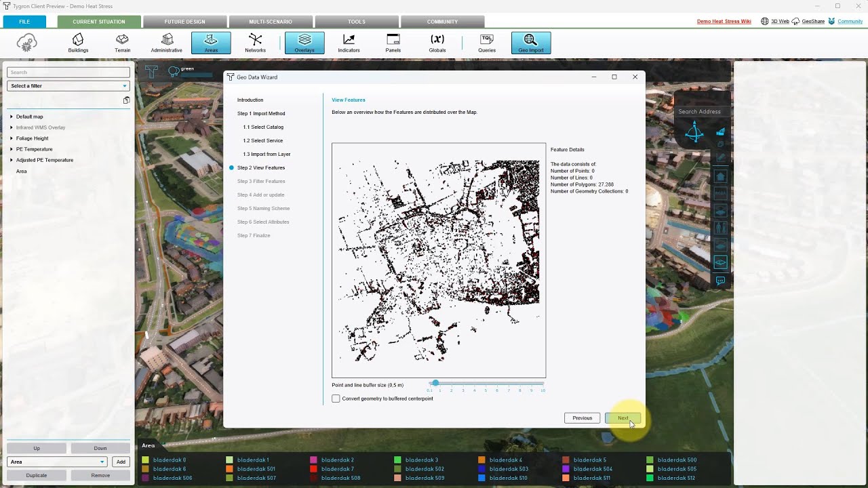Screen dimensions: 868x488
Task: Click the 3D Web globe icon
Action: [765, 21]
